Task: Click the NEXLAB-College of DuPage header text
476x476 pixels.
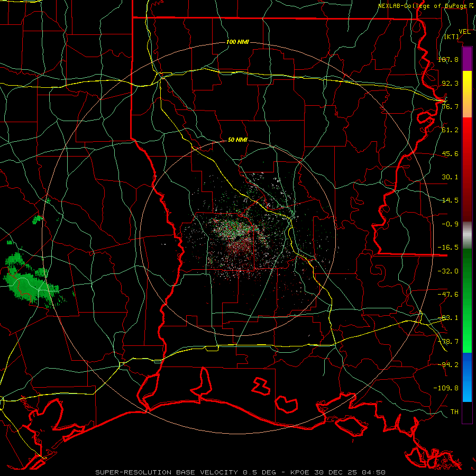Action: (x=424, y=6)
